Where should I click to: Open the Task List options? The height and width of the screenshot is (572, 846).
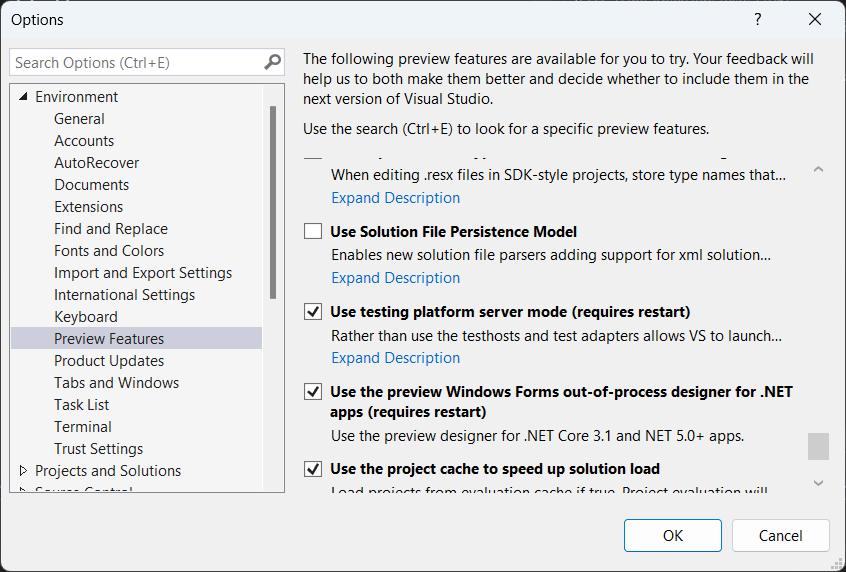tap(81, 405)
